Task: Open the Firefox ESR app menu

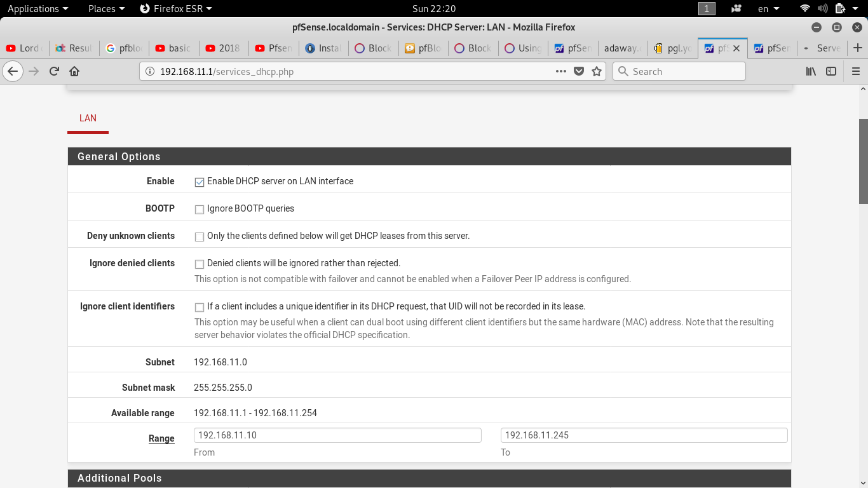Action: click(x=175, y=8)
